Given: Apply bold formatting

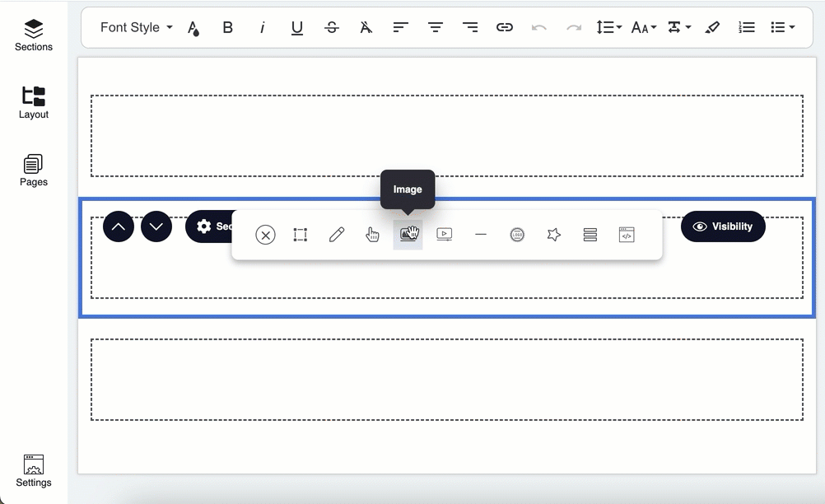Looking at the screenshot, I should click(x=227, y=27).
